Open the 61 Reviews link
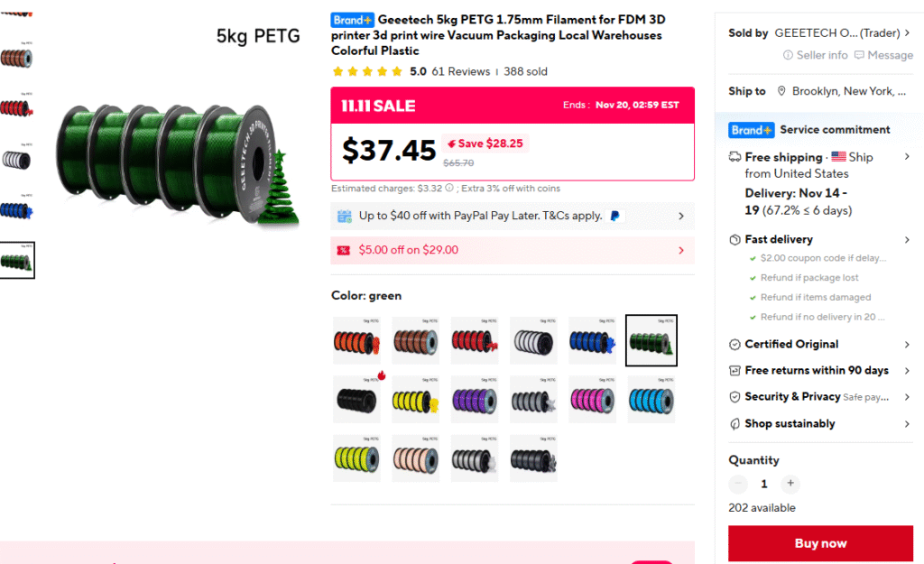The image size is (924, 564). coord(460,71)
